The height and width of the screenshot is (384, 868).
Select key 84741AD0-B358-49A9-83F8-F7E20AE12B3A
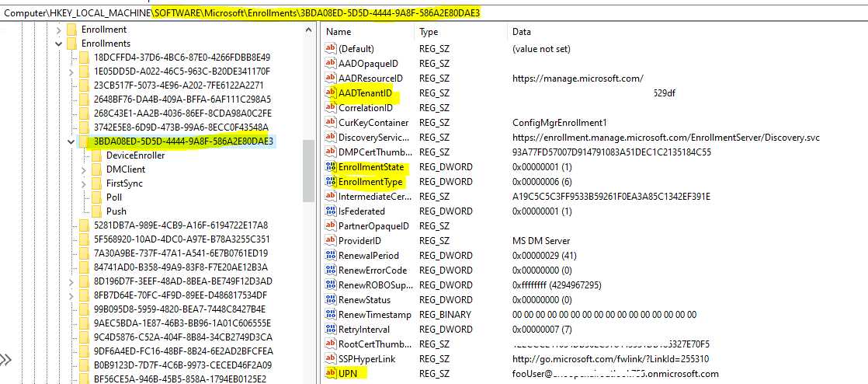tap(181, 267)
